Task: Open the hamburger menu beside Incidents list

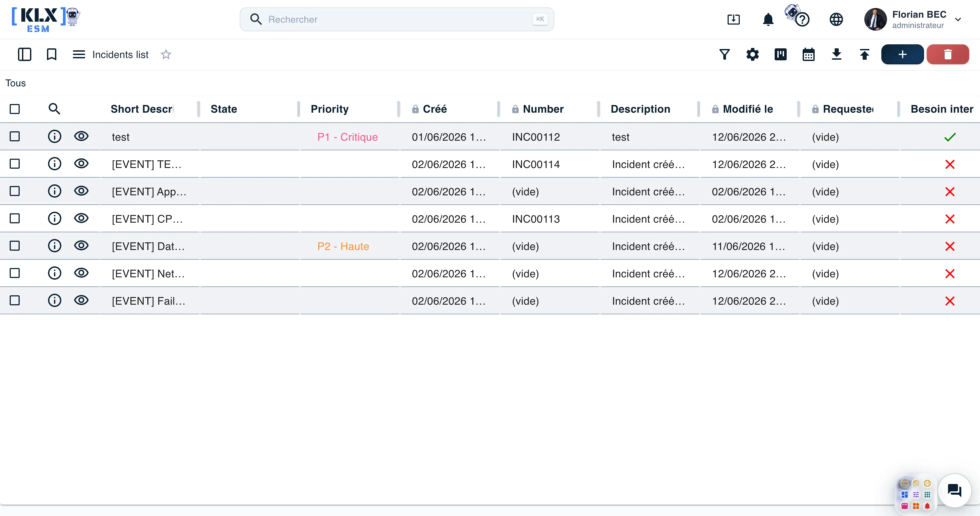Action: (x=79, y=54)
